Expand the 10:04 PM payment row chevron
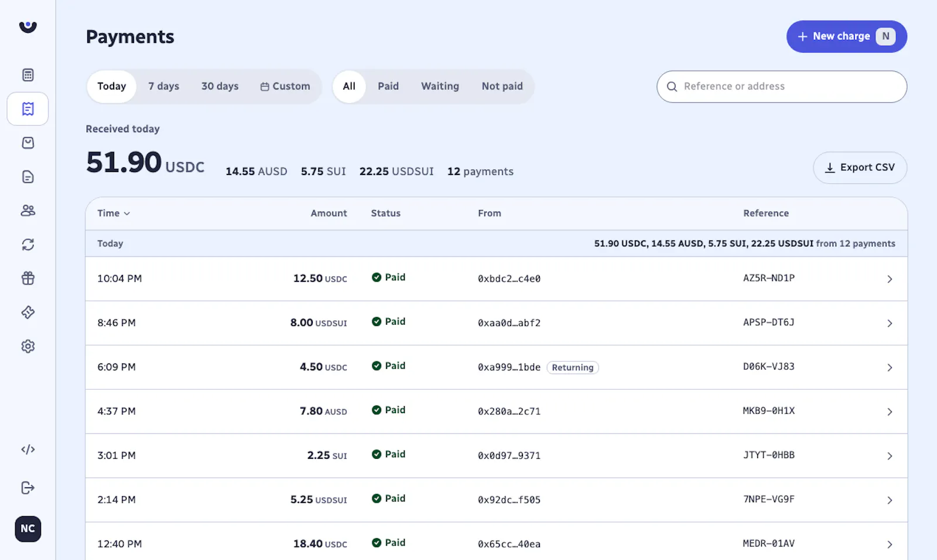This screenshot has width=937, height=560. coord(890,279)
